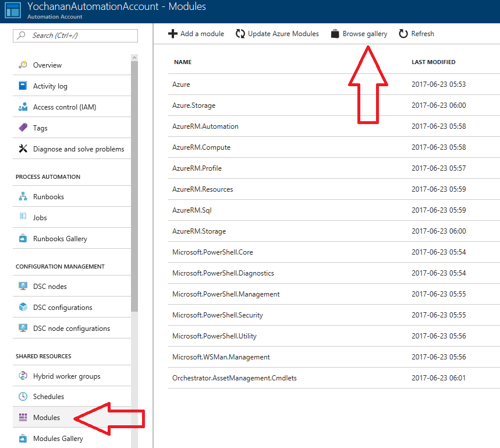
Task: Click the Access control (IAM) icon
Action: coord(23,107)
